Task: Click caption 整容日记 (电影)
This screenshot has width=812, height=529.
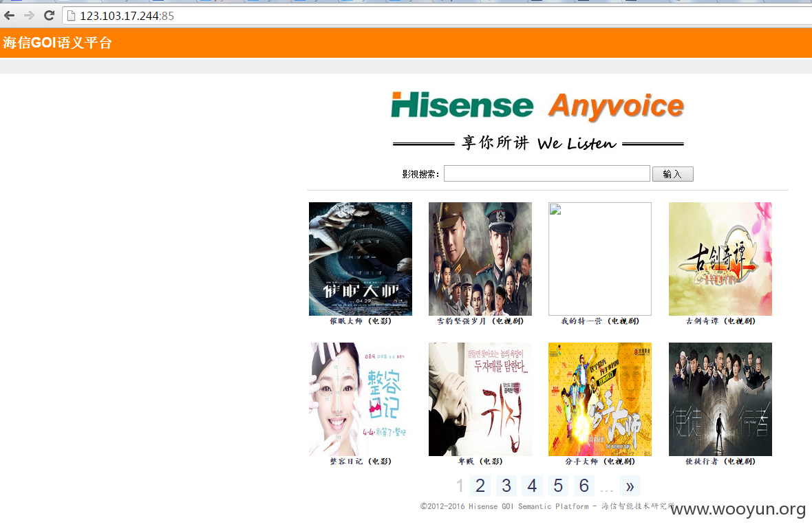Action: (361, 461)
